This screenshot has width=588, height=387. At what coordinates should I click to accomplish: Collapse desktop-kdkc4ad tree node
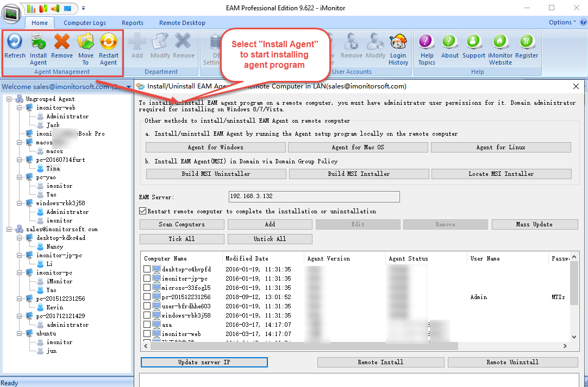(19, 238)
